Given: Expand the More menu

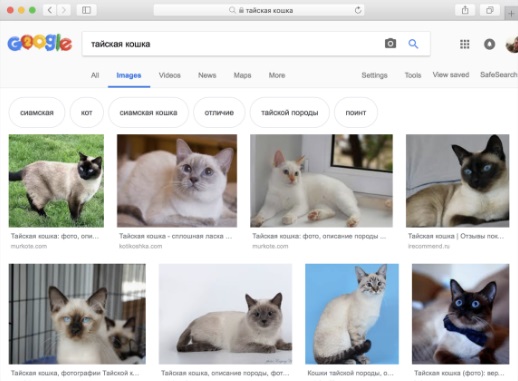Looking at the screenshot, I should [277, 75].
